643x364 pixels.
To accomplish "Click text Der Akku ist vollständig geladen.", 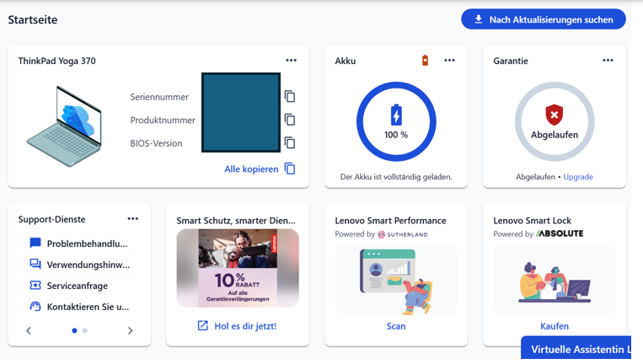I will [396, 177].
